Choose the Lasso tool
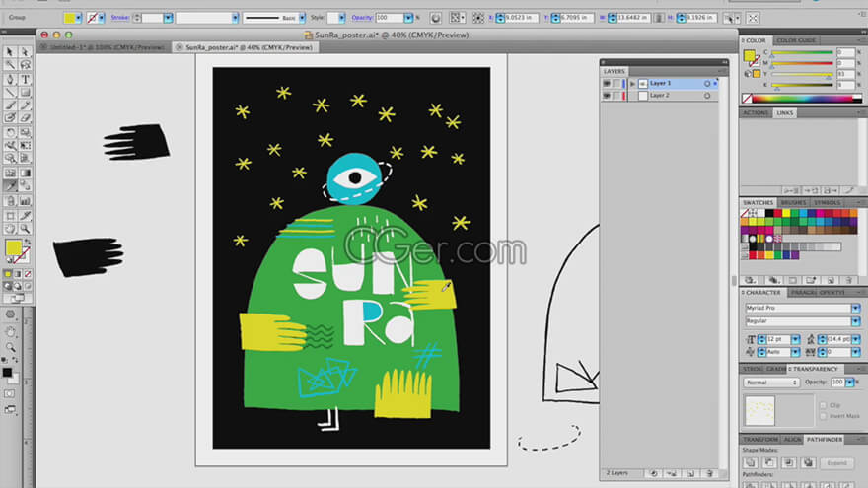Viewport: 868px width, 488px height. (25, 65)
